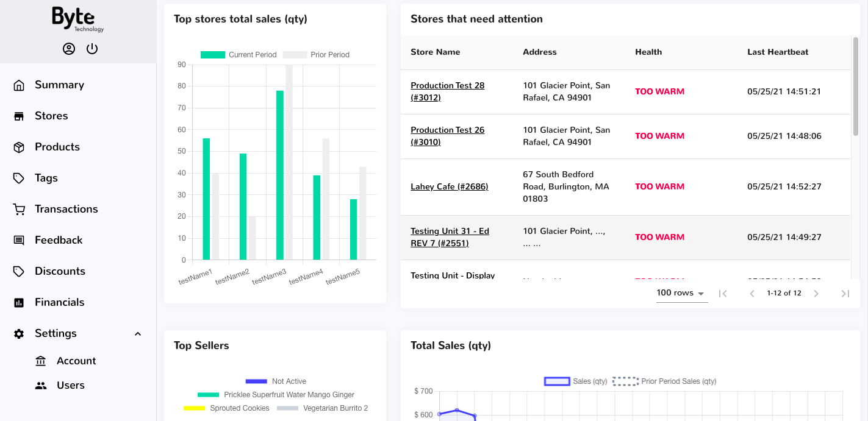The image size is (868, 421).
Task: Click the Financials chart icon
Action: click(19, 303)
